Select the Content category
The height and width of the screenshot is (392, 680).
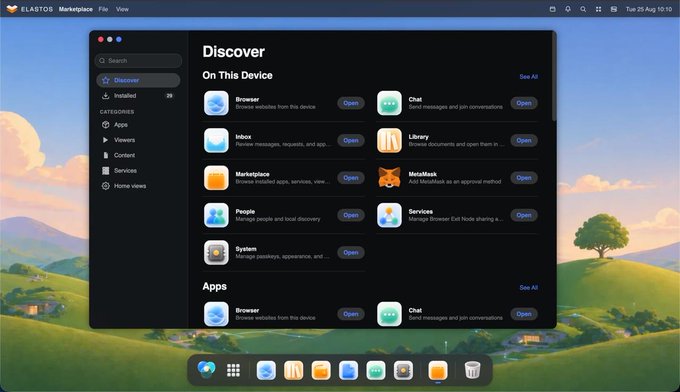click(x=138, y=155)
